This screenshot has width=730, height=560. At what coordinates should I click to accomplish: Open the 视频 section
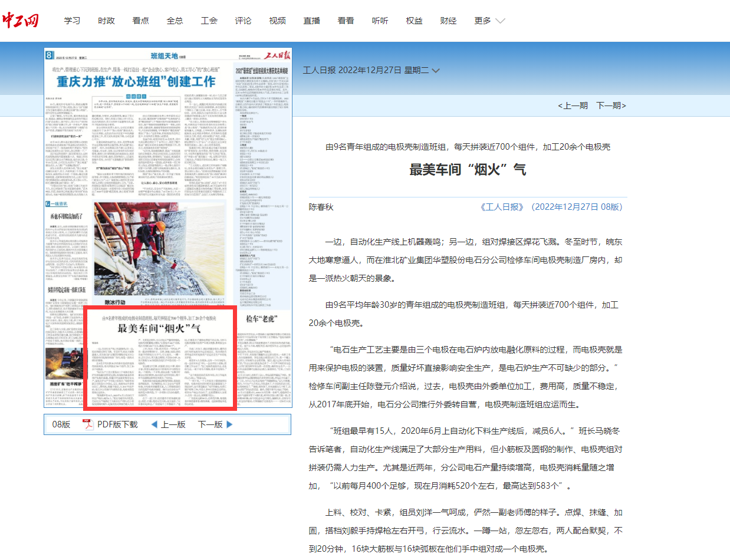pyautogui.click(x=277, y=21)
